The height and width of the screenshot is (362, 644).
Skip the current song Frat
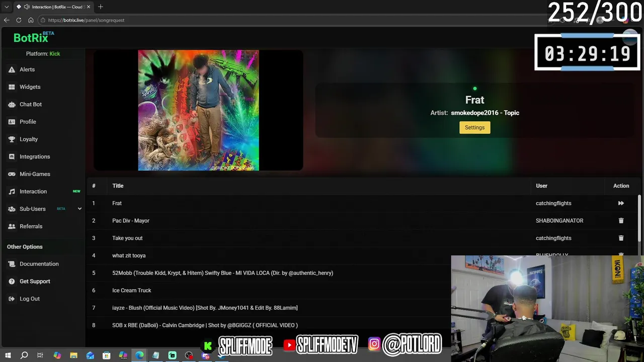621,203
